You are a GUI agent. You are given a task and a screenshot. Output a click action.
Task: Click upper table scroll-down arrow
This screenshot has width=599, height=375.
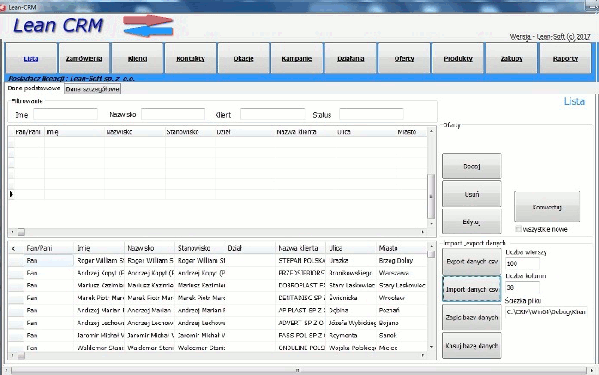click(431, 223)
